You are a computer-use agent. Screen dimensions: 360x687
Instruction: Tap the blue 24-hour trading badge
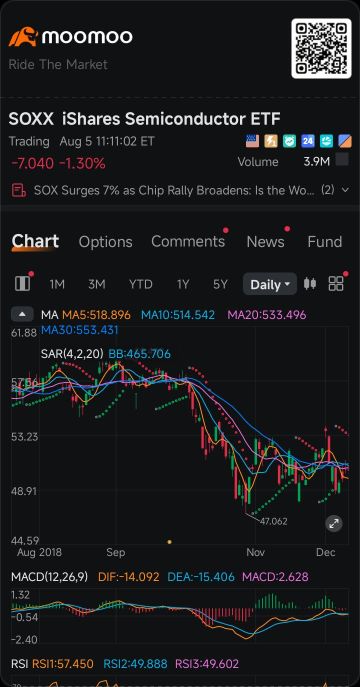308,141
